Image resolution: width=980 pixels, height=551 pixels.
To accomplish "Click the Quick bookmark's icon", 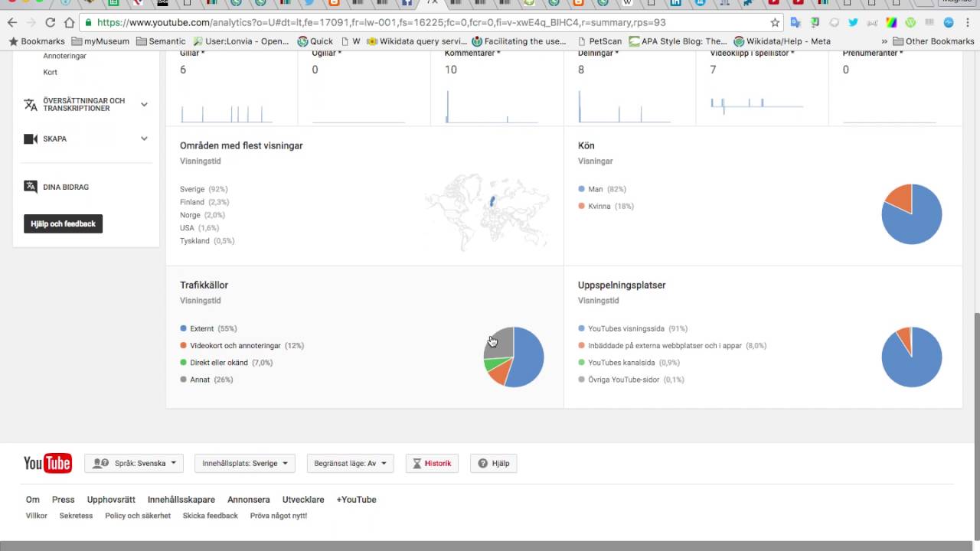I will coord(303,41).
